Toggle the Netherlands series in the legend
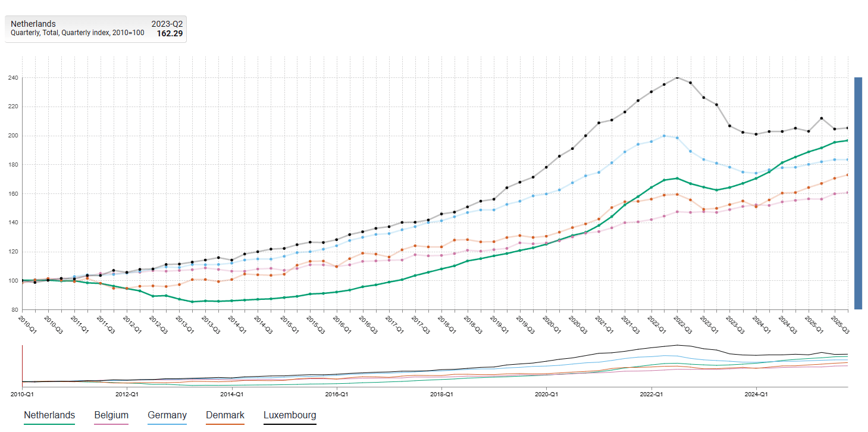868x432 pixels. pyautogui.click(x=49, y=415)
